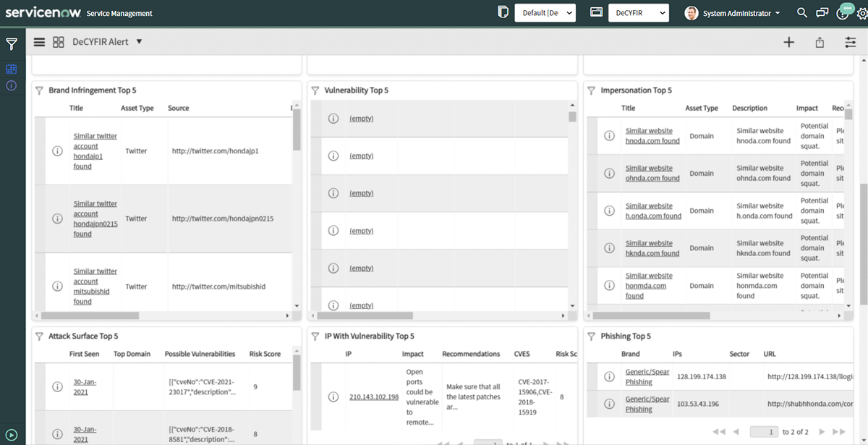The height and width of the screenshot is (445, 868).
Task: Open the filter navigator funnel in sidebar
Action: coord(12,44)
